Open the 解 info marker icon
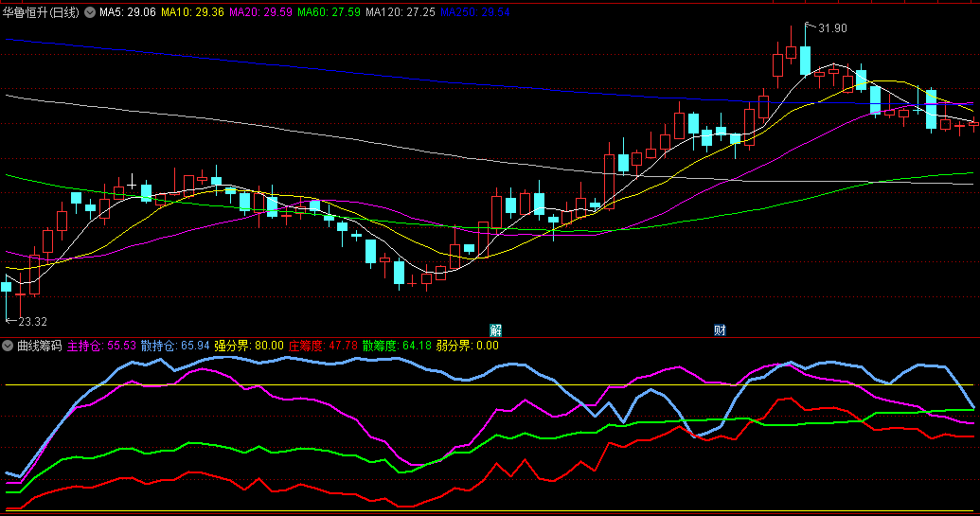980x516 pixels. pos(495,330)
